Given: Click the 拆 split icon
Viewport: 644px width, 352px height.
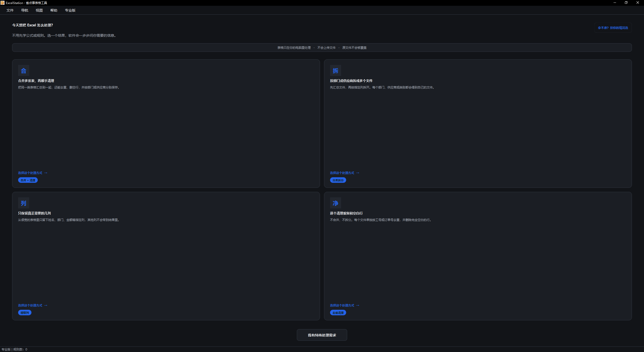Looking at the screenshot, I should tap(336, 71).
